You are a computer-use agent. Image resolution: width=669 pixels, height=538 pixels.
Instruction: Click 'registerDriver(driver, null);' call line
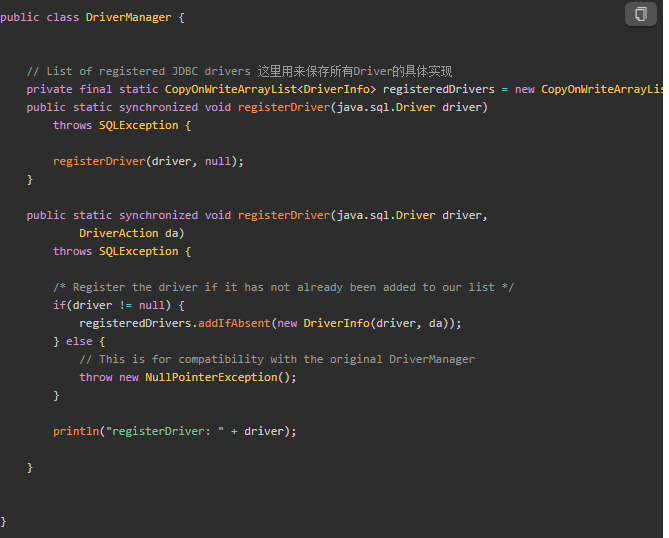click(x=148, y=161)
